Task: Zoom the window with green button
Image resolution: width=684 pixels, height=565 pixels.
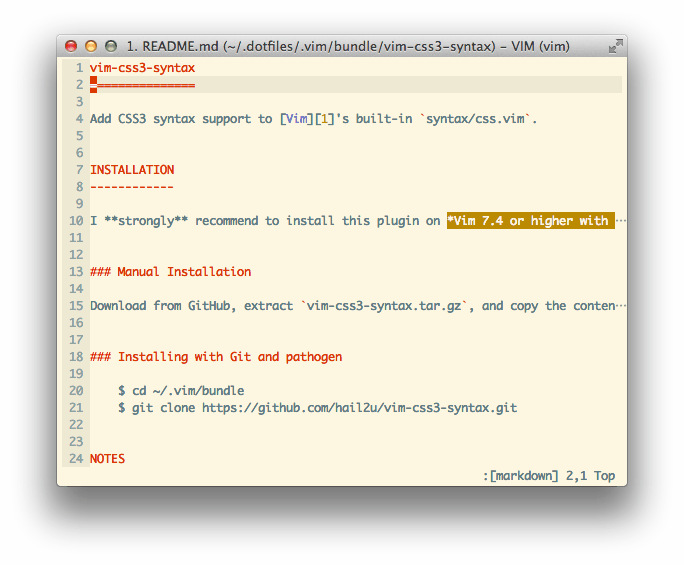Action: point(111,46)
